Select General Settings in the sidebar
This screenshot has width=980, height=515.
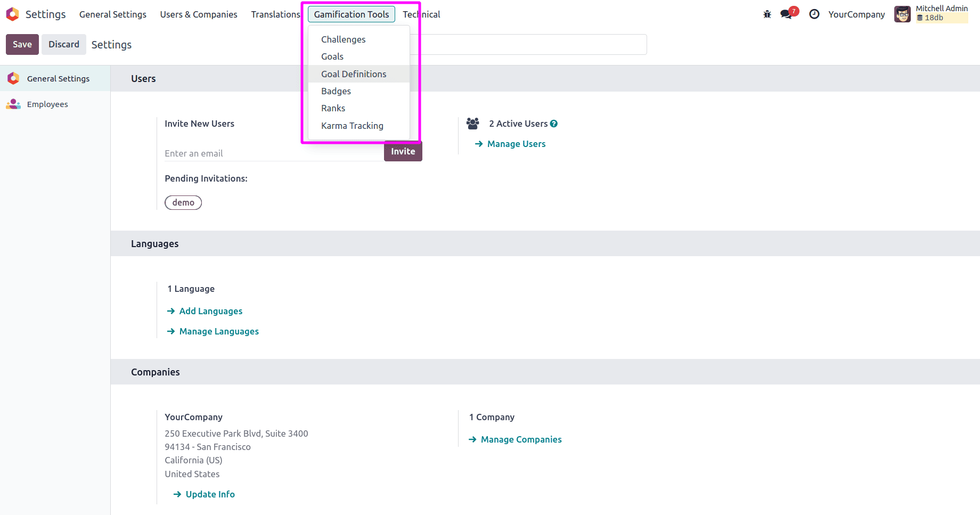(x=58, y=78)
